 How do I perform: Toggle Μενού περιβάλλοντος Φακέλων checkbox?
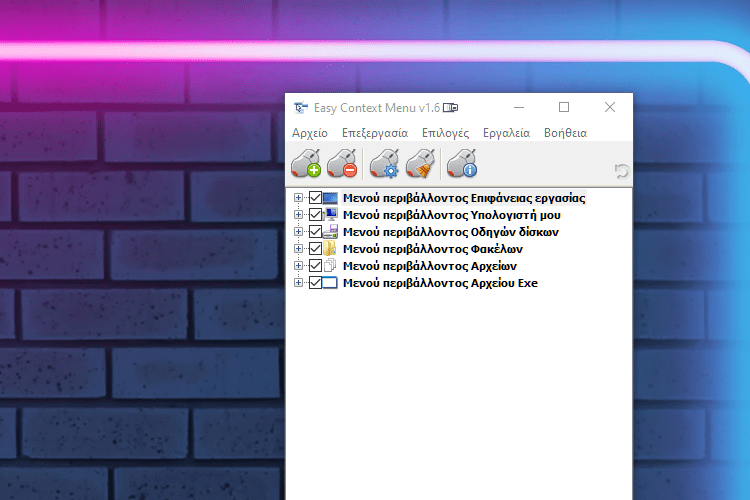[x=315, y=248]
